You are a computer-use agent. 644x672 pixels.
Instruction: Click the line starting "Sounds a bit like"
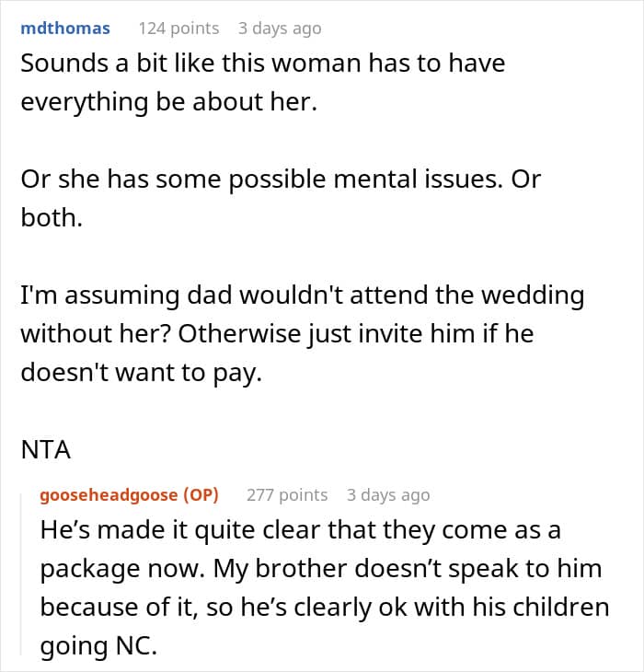(263, 64)
